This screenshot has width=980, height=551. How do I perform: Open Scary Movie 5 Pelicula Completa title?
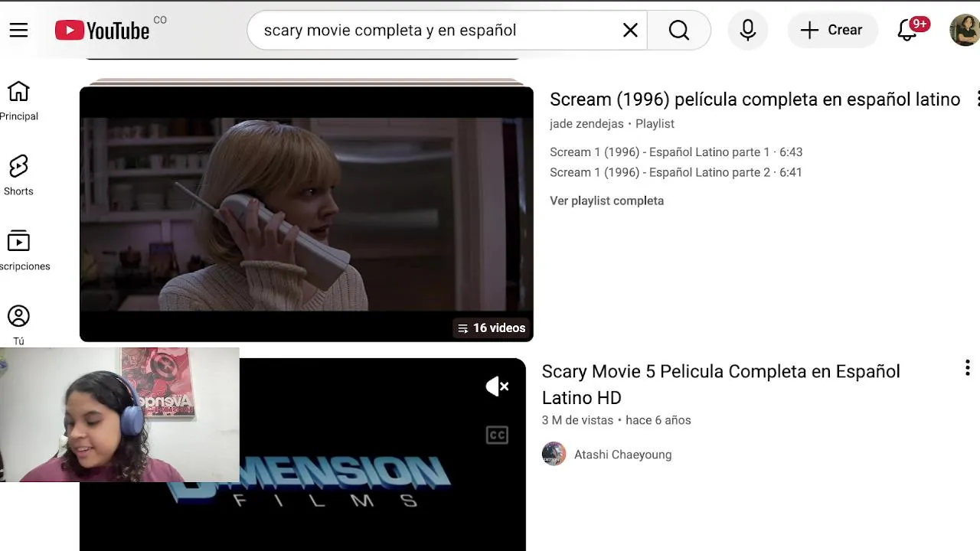[720, 384]
